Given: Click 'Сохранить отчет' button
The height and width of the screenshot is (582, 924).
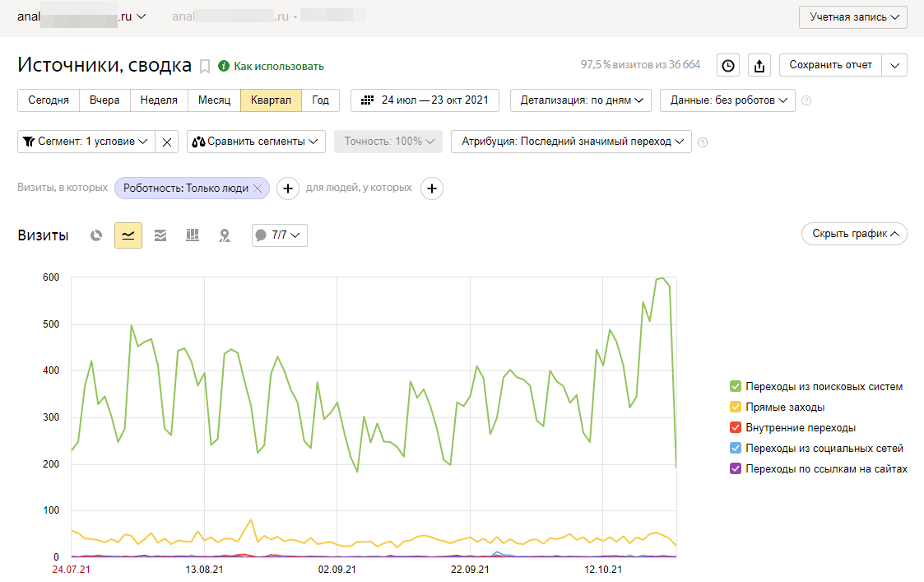Looking at the screenshot, I should pos(830,65).
